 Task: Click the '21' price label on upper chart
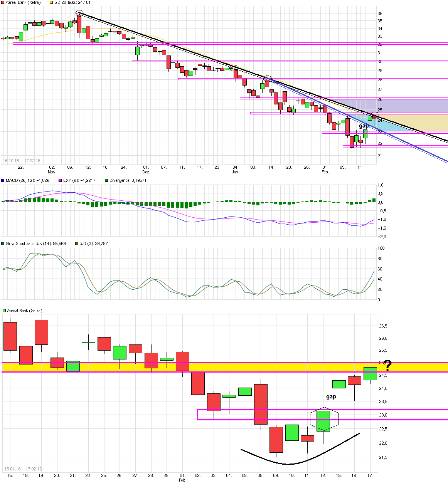pyautogui.click(x=380, y=156)
